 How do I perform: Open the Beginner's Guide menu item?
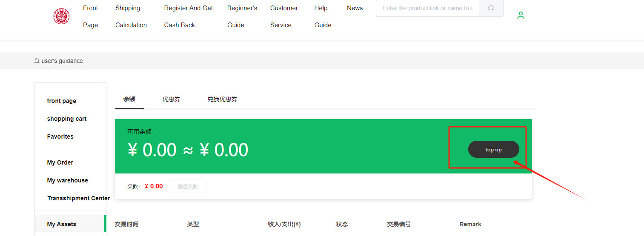[x=242, y=17]
